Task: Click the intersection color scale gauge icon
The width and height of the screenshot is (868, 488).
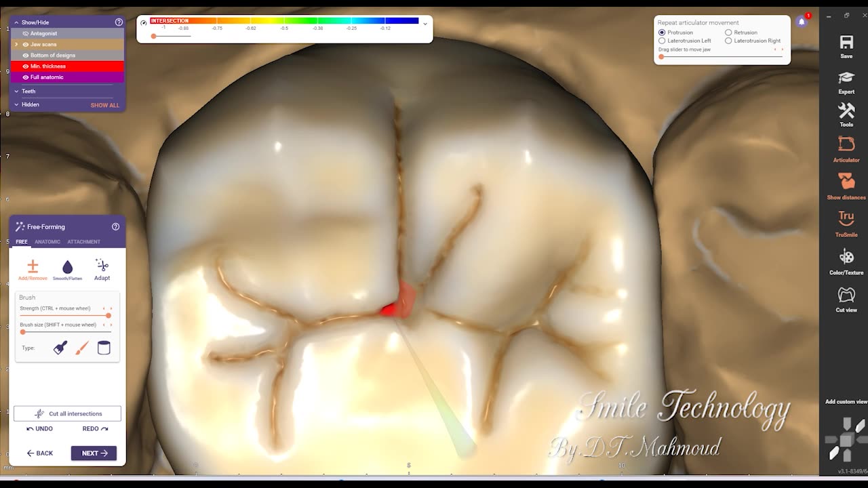Action: [144, 22]
